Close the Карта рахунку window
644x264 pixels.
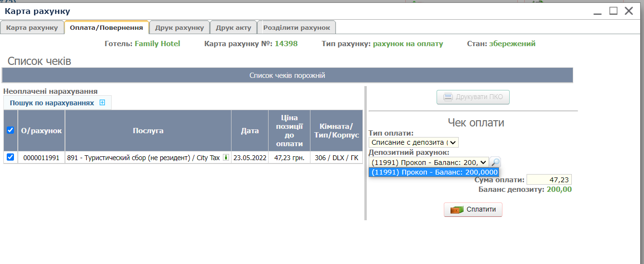click(629, 11)
